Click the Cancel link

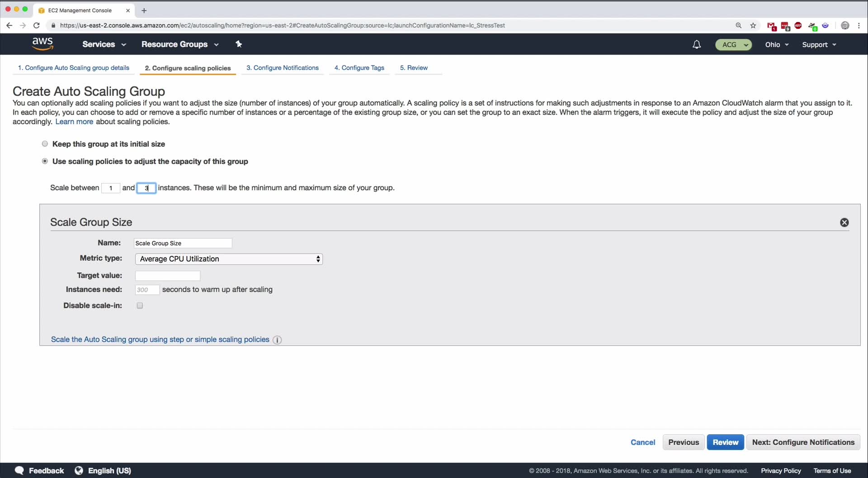pyautogui.click(x=642, y=442)
